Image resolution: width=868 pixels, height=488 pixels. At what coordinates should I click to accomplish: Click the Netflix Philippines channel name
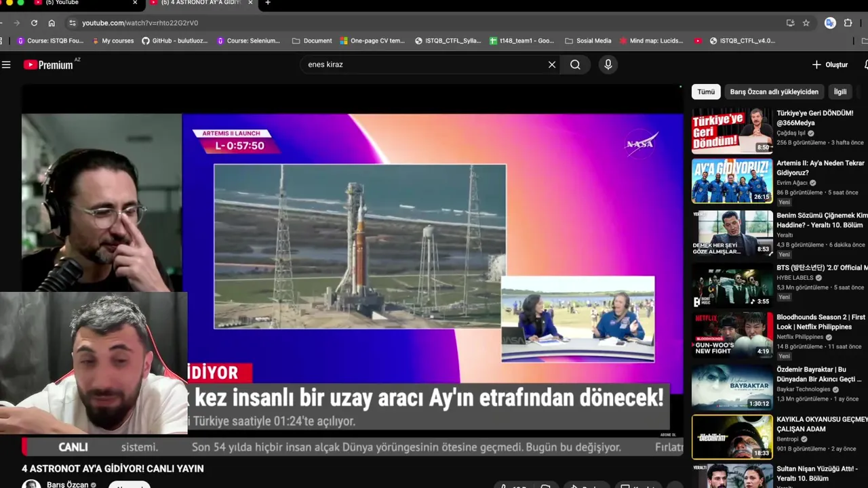pos(800,337)
